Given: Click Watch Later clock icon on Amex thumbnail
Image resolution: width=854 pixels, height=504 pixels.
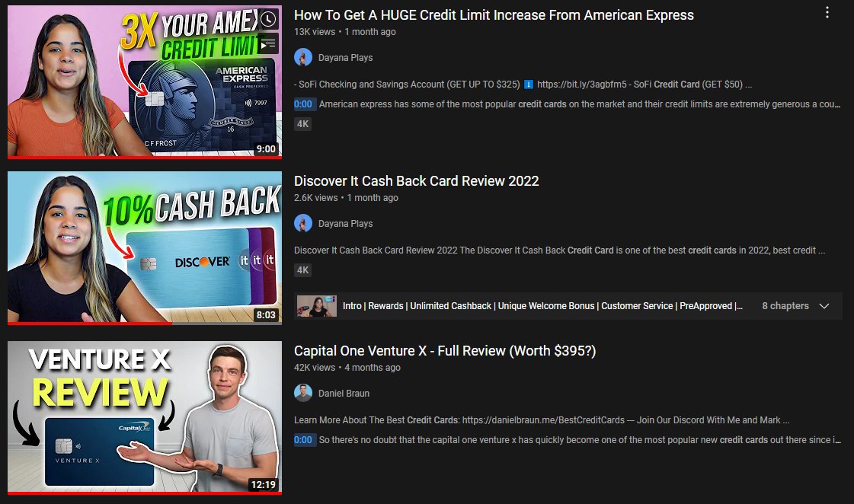Looking at the screenshot, I should pos(268,20).
